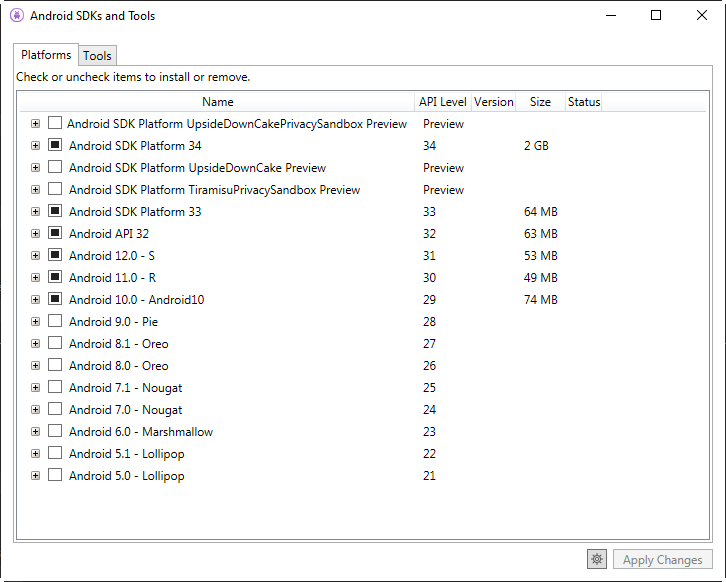The width and height of the screenshot is (726, 582).
Task: Expand Android 6.0 - Marshmallow node
Action: click(35, 432)
